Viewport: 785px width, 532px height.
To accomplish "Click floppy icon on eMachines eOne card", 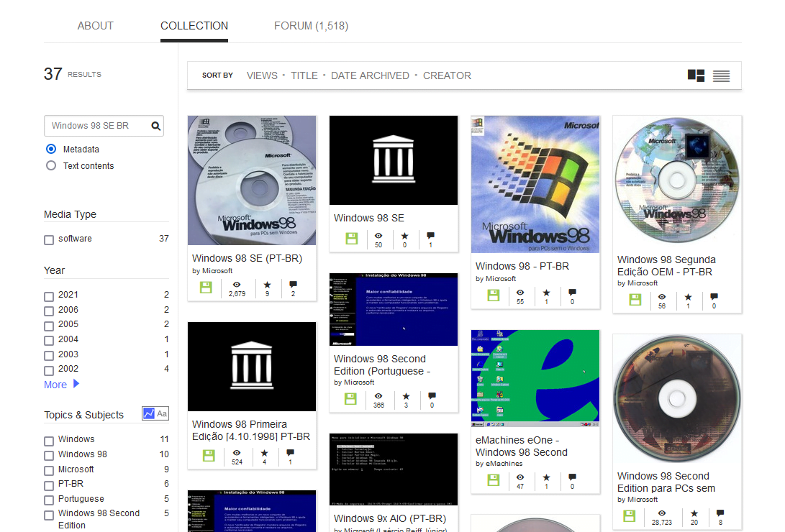I will [x=493, y=480].
